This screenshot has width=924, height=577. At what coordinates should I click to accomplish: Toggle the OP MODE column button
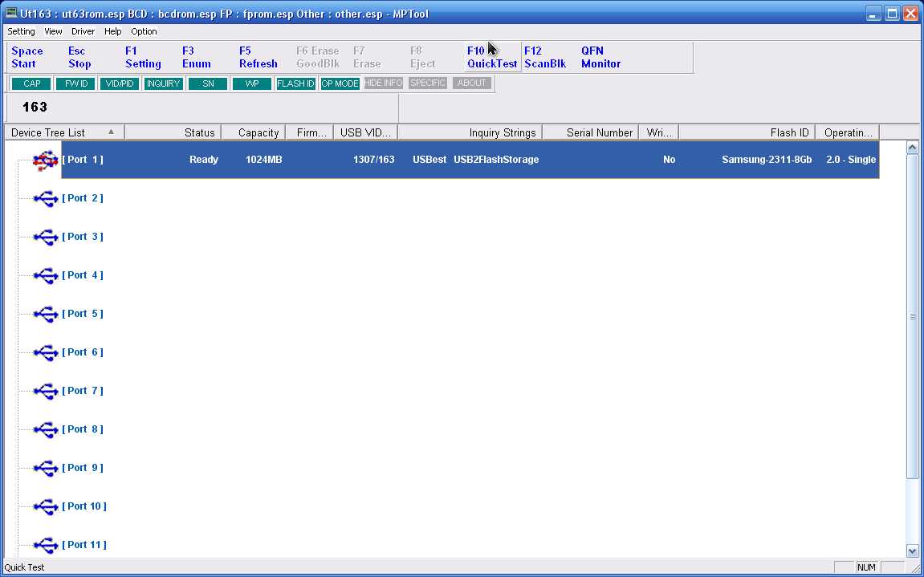point(340,83)
